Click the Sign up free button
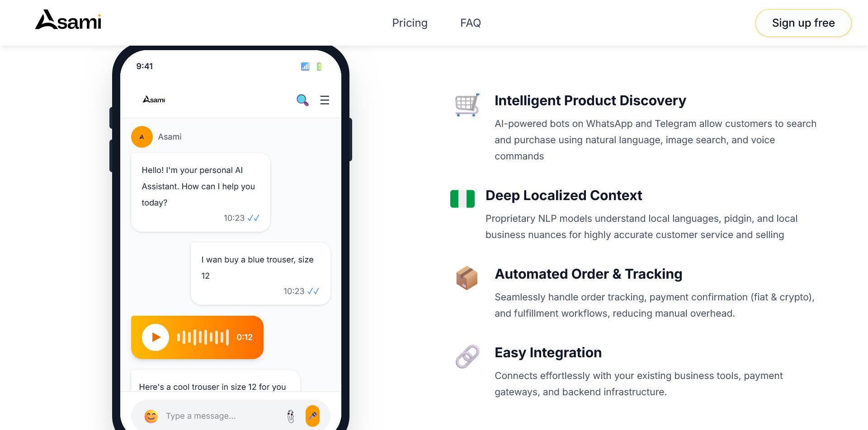 coord(803,23)
